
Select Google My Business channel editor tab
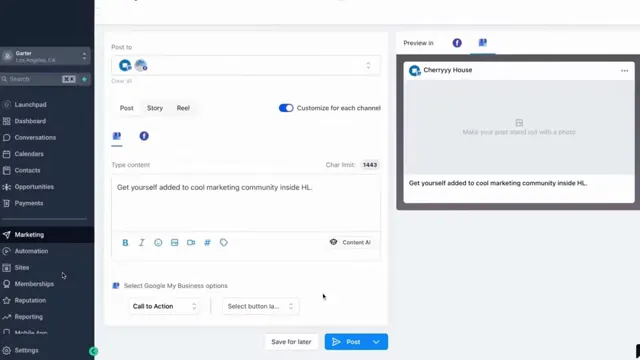[117, 136]
